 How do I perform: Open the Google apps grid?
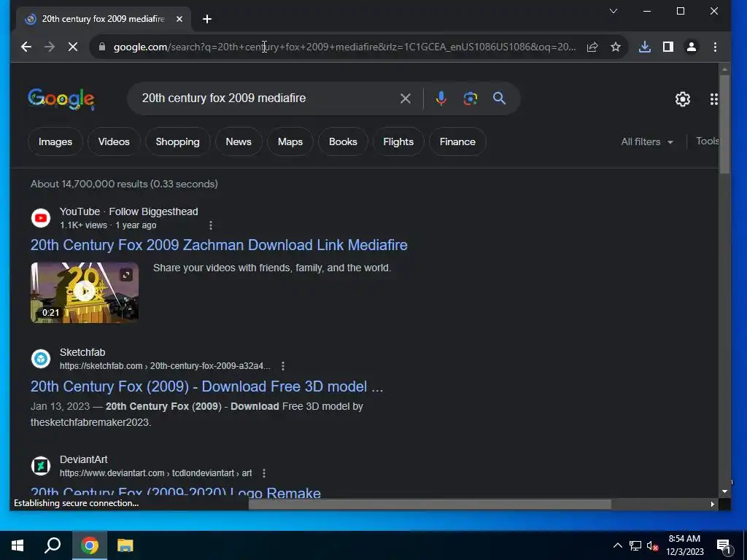[x=713, y=99]
